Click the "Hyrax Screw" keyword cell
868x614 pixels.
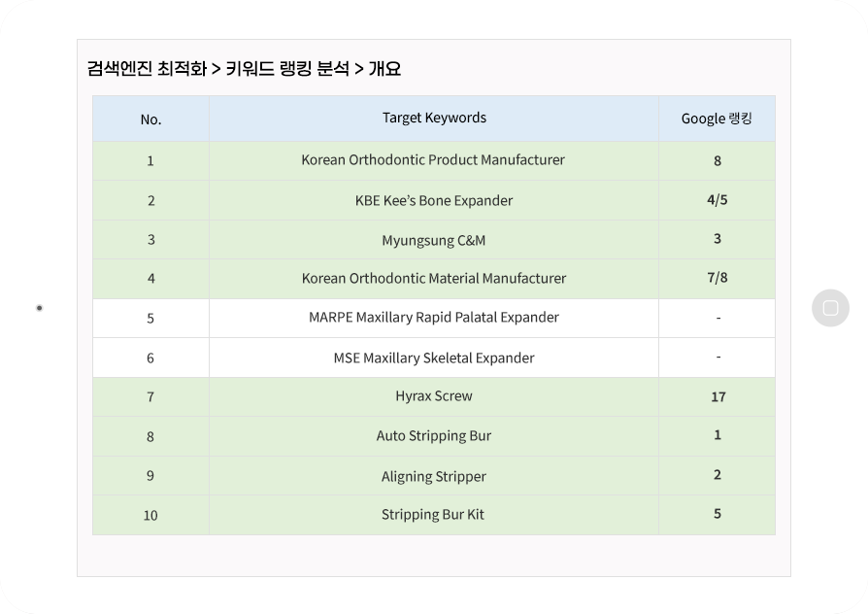coord(434,395)
